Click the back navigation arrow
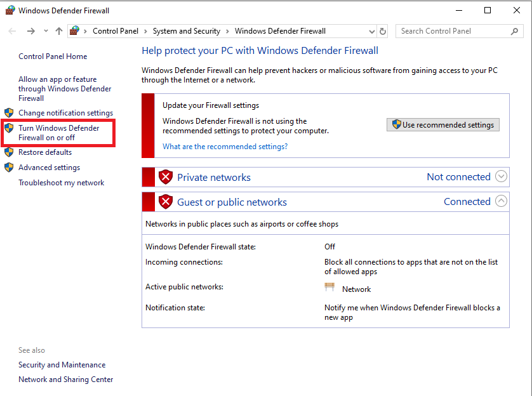The height and width of the screenshot is (396, 532). 13,31
